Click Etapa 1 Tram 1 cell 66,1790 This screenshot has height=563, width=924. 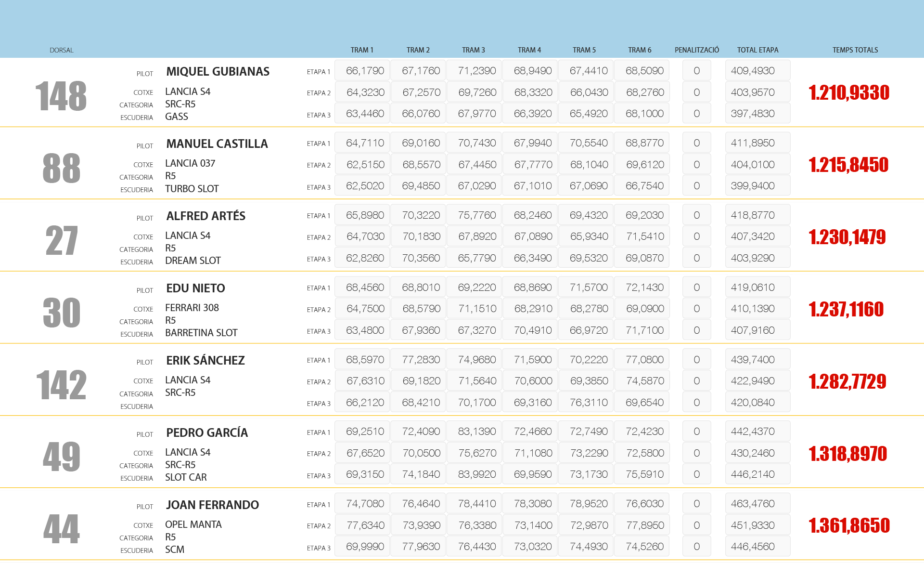[365, 71]
